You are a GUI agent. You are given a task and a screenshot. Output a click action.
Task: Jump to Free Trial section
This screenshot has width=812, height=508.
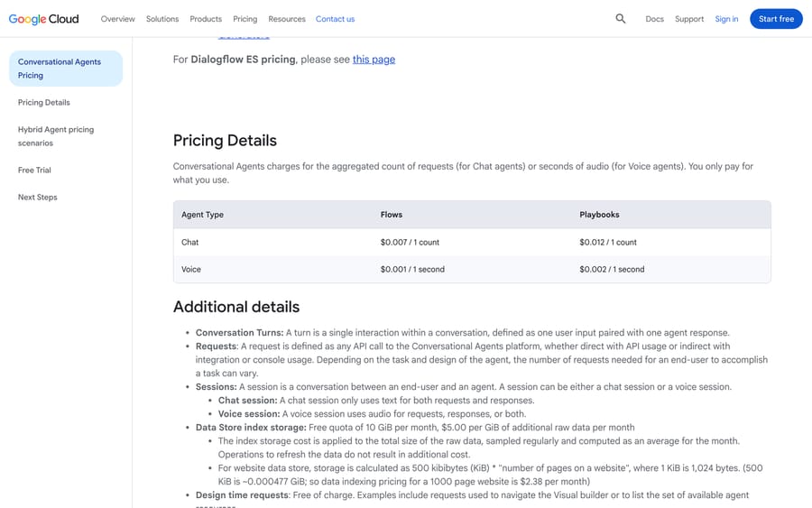pos(34,170)
